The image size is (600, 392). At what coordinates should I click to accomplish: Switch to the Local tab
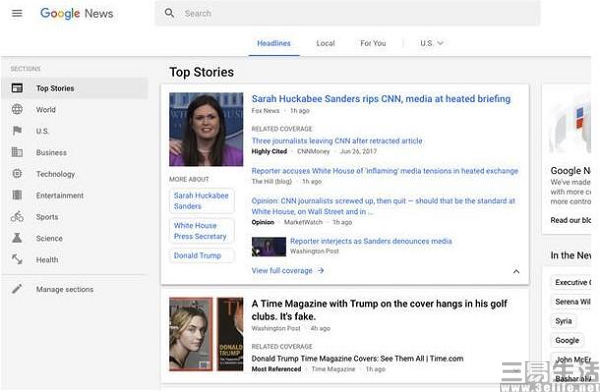tap(326, 43)
